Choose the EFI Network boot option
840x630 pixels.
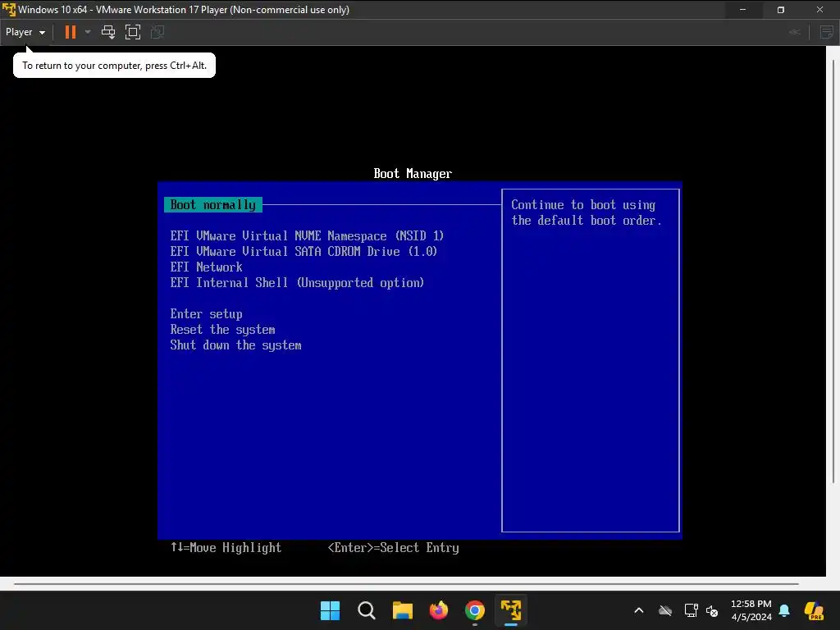pos(206,267)
